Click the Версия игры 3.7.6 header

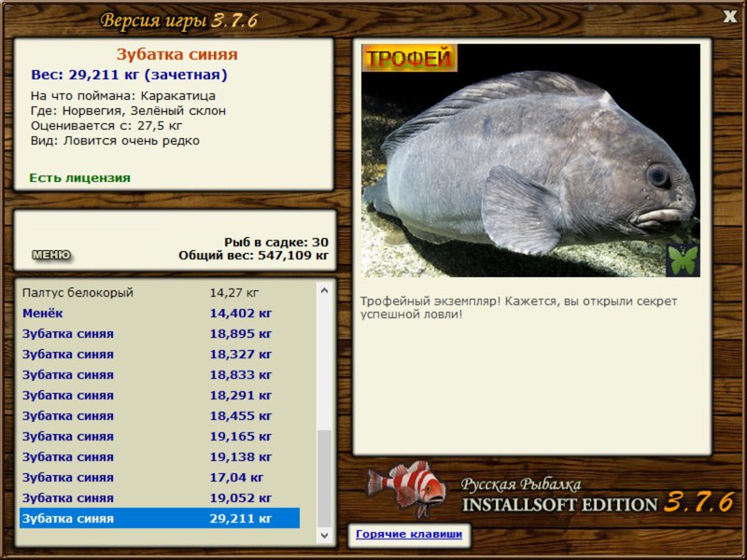pos(179,21)
